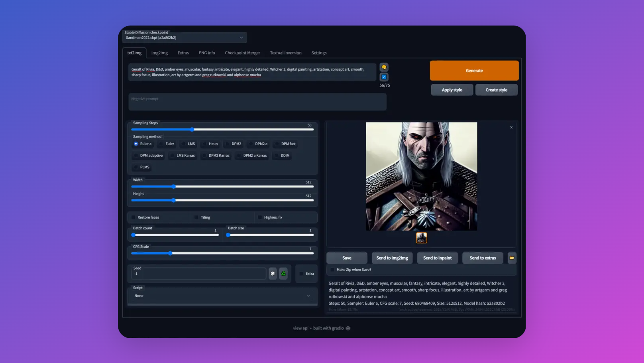Enable the Restore faces checkbox

pyautogui.click(x=134, y=217)
